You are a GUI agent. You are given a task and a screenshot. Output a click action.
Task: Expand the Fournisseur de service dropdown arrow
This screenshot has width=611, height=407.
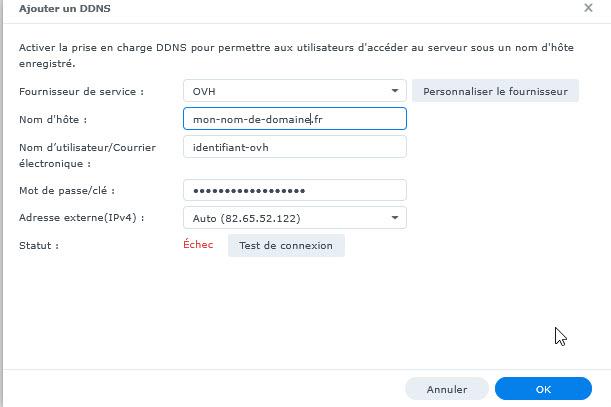point(395,91)
